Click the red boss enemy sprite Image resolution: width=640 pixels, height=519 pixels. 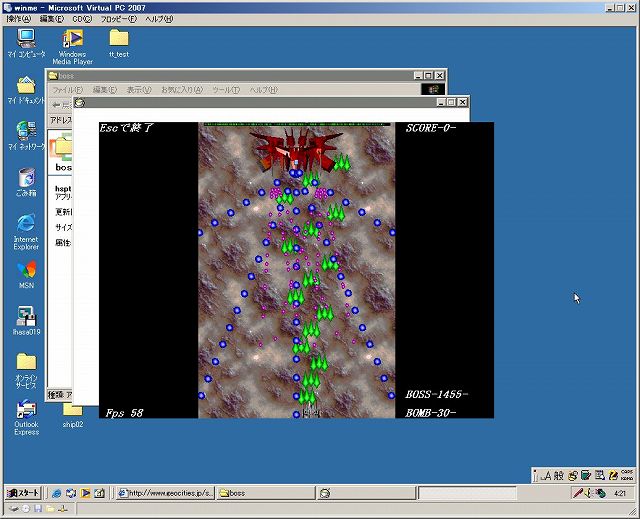(x=297, y=150)
